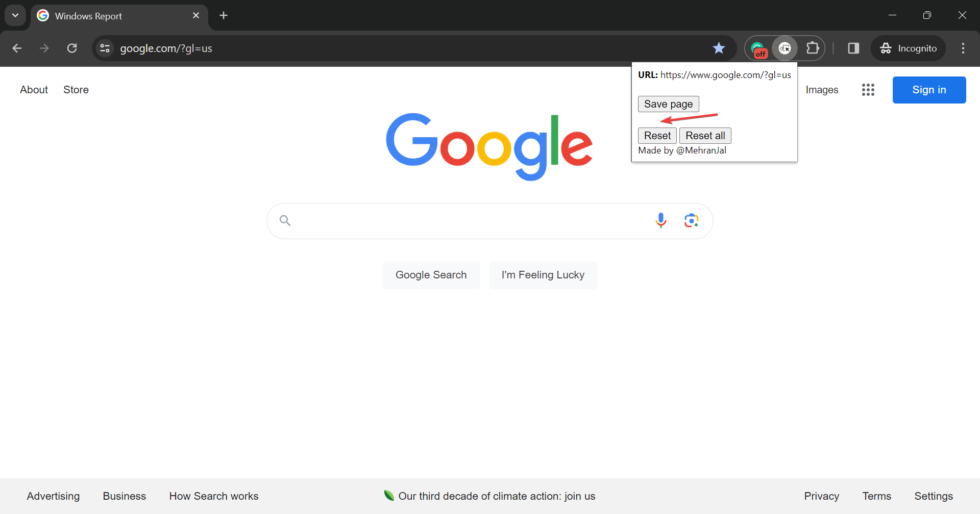Click the page editor extension icon
The height and width of the screenshot is (514, 980).
click(x=785, y=48)
